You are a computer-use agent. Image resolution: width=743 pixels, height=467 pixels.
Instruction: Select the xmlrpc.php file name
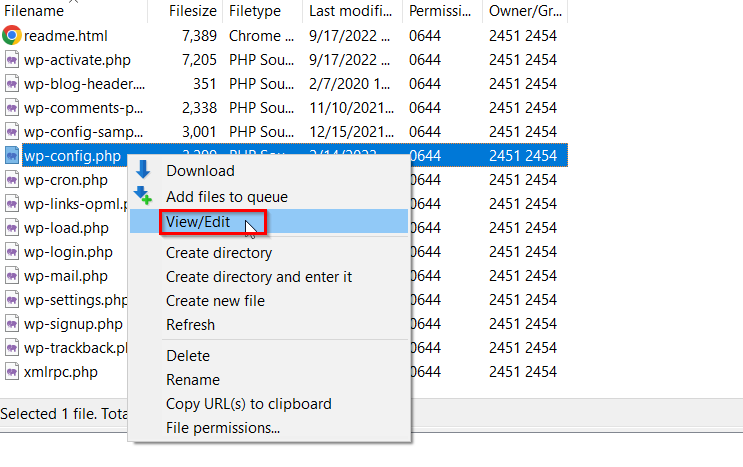pos(61,372)
